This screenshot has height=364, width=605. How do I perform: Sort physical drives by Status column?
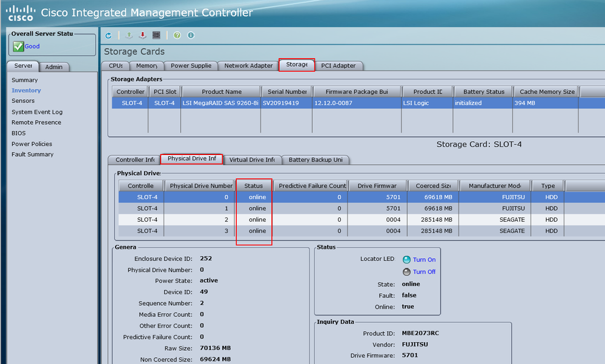coord(254,186)
